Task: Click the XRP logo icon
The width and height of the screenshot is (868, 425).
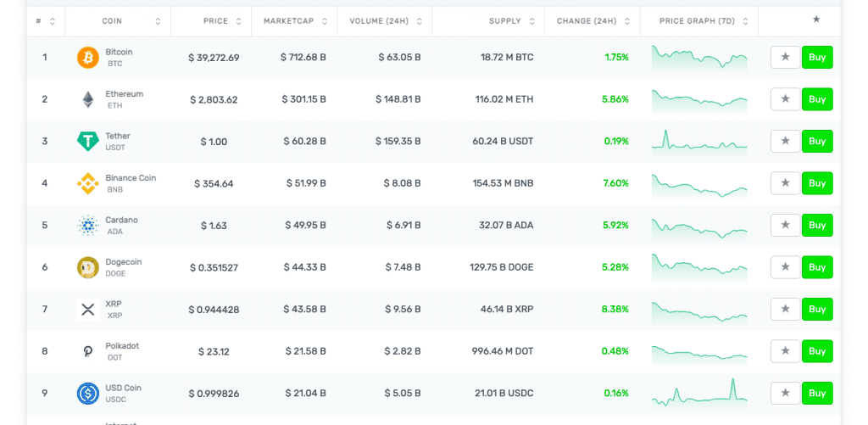Action: coord(88,310)
